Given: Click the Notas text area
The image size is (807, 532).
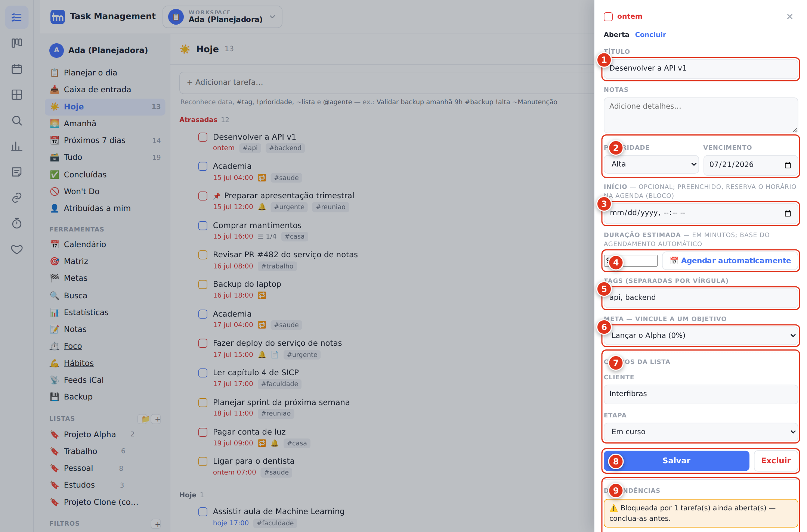Looking at the screenshot, I should coord(701,115).
